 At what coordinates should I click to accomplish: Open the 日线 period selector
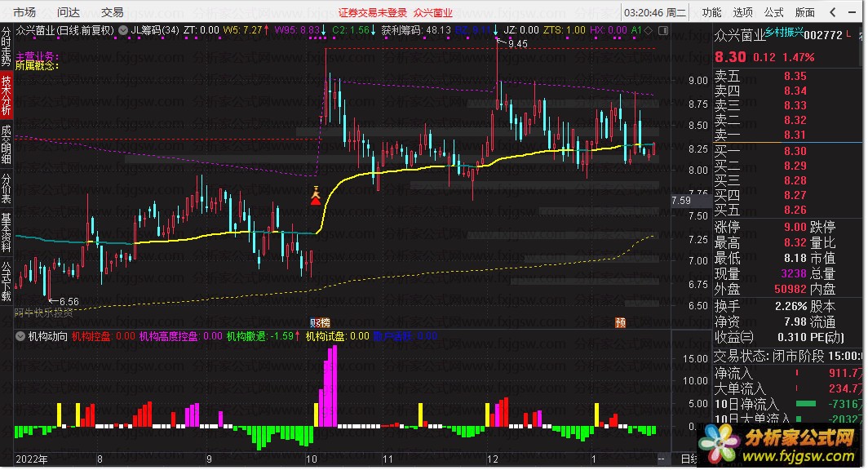(x=689, y=459)
